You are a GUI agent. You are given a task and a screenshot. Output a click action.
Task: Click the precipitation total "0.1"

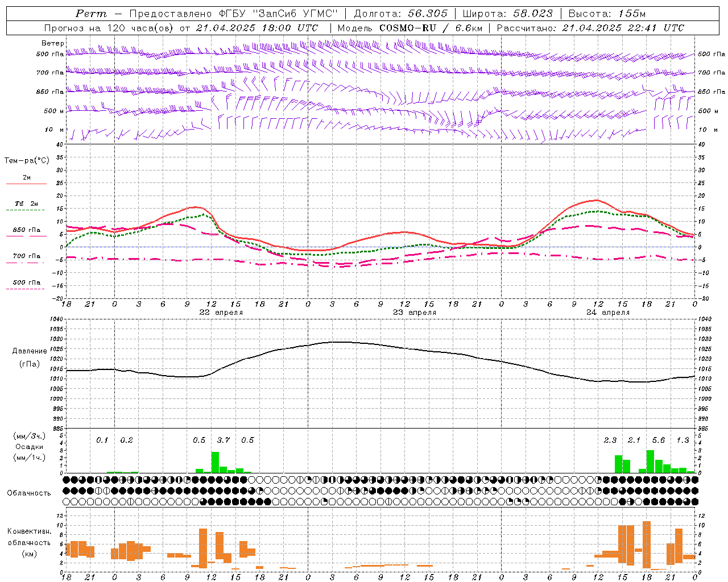coord(102,440)
